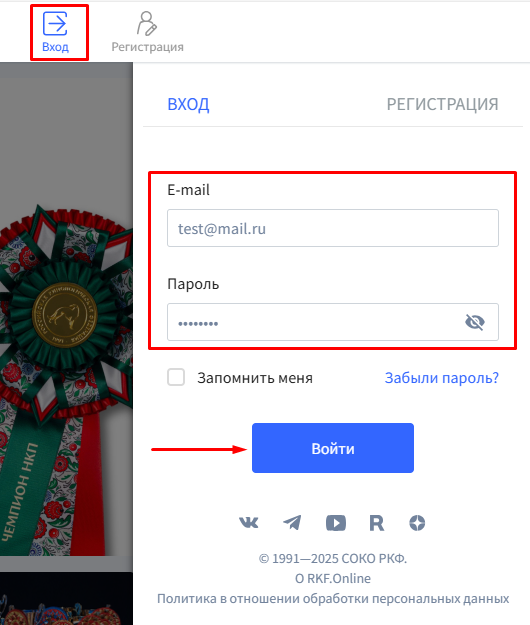Focus the E-mail input field
Screen dimensions: 530x625
pos(333,228)
